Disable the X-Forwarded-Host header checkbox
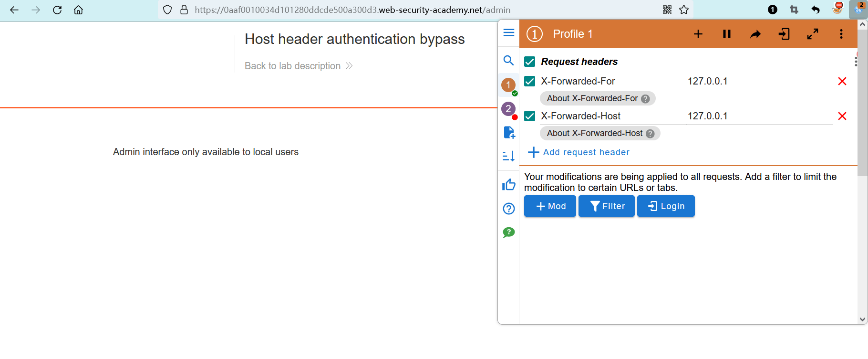The width and height of the screenshot is (868, 359). pyautogui.click(x=529, y=116)
